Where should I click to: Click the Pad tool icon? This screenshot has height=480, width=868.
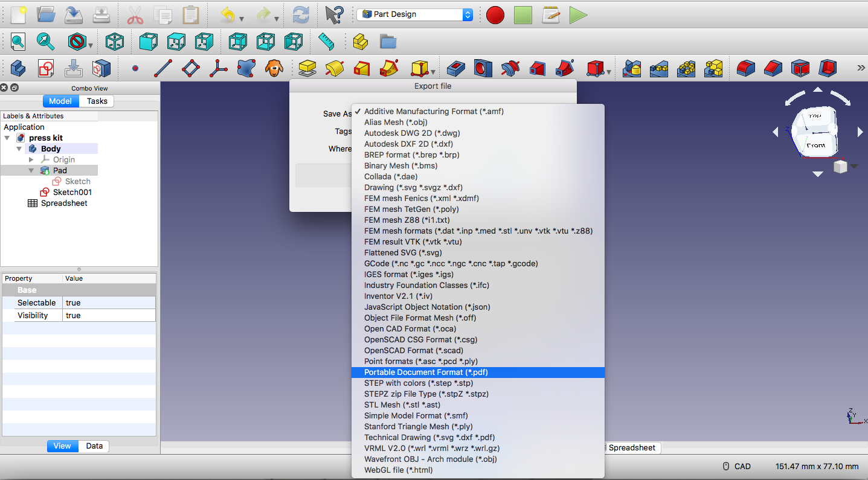click(x=307, y=68)
